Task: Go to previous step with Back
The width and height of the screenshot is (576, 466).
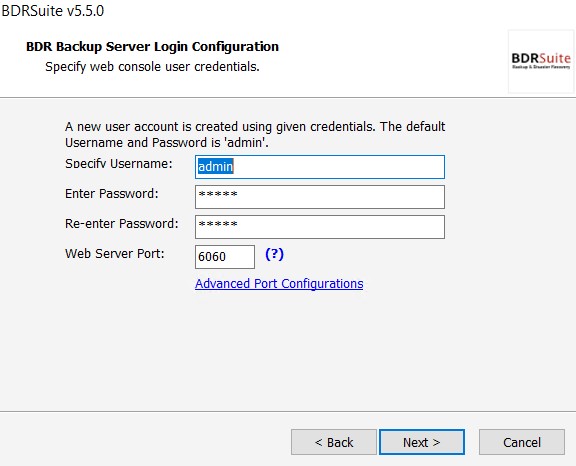Action: point(334,442)
